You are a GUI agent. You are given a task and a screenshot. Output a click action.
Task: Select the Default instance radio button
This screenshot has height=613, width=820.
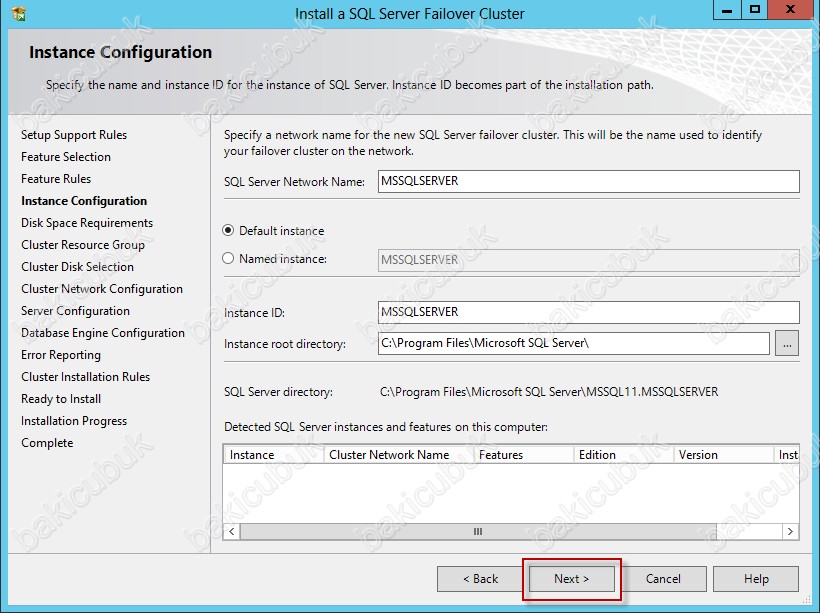click(228, 230)
